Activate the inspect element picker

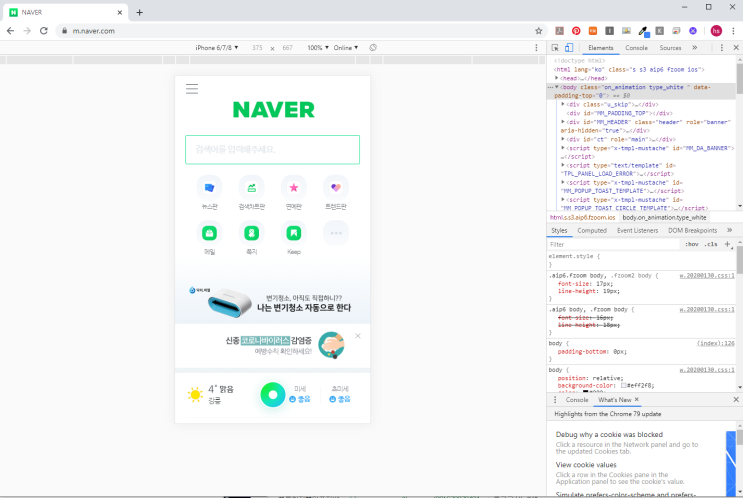[555, 47]
